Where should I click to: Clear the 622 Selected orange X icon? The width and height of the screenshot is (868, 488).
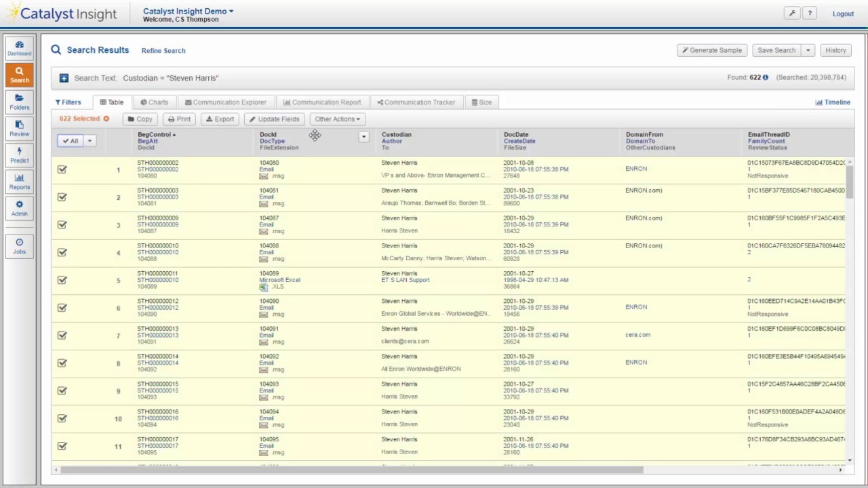(106, 119)
